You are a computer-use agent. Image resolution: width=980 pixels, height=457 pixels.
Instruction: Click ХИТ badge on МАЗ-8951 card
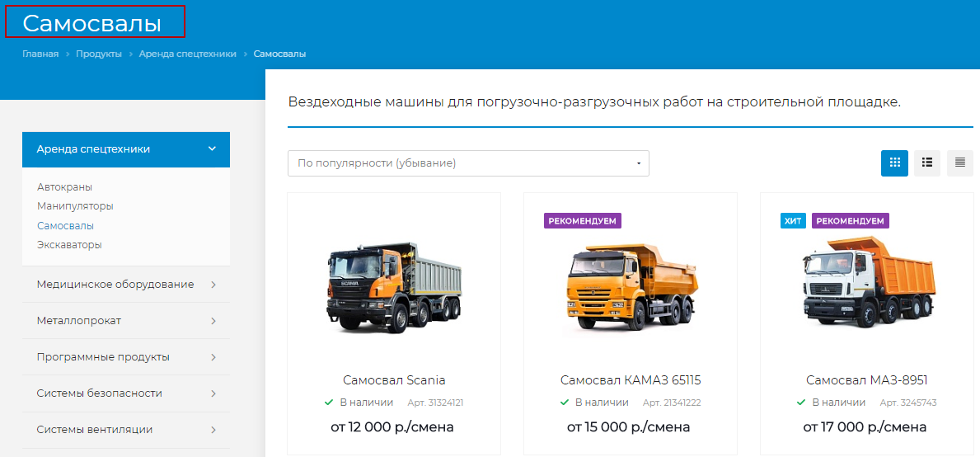pos(793,221)
